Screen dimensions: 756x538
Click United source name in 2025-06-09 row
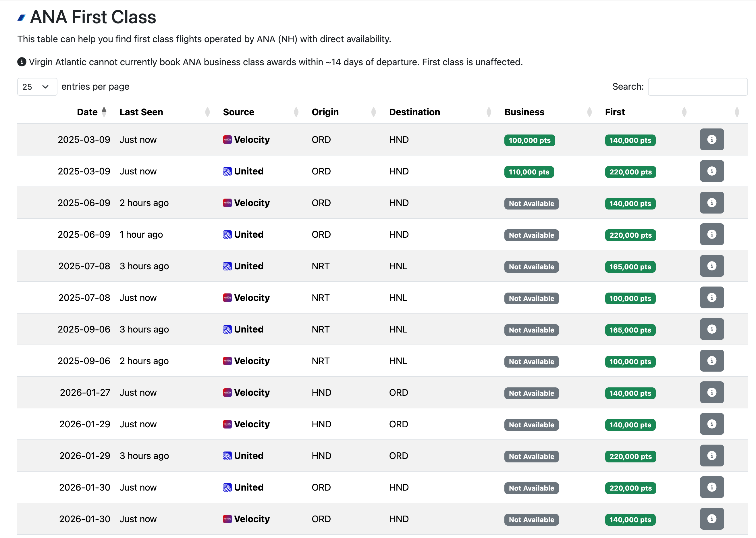tap(248, 234)
